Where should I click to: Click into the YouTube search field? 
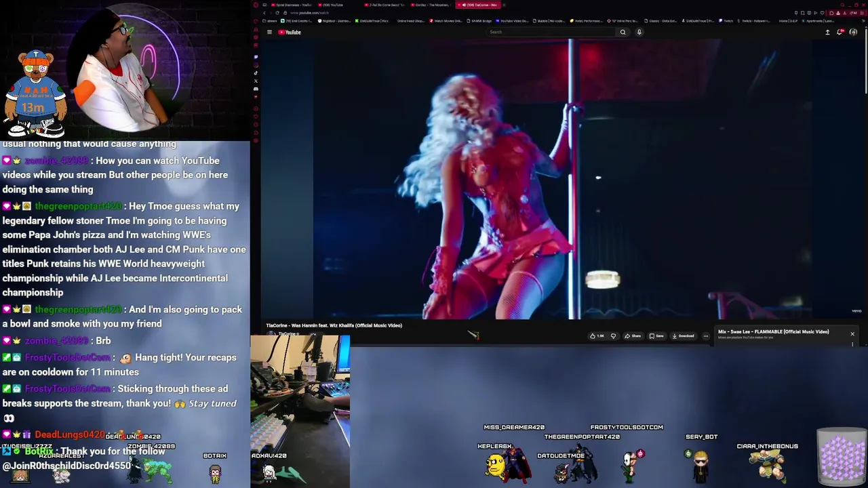pos(549,32)
